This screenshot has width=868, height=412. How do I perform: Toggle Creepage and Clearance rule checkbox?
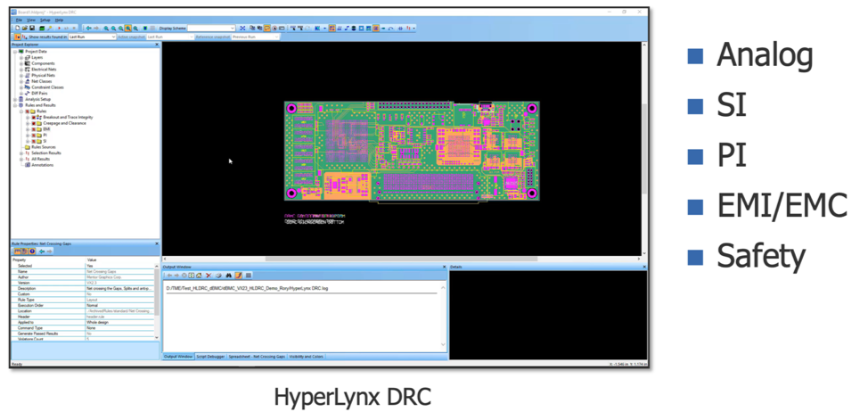point(34,123)
